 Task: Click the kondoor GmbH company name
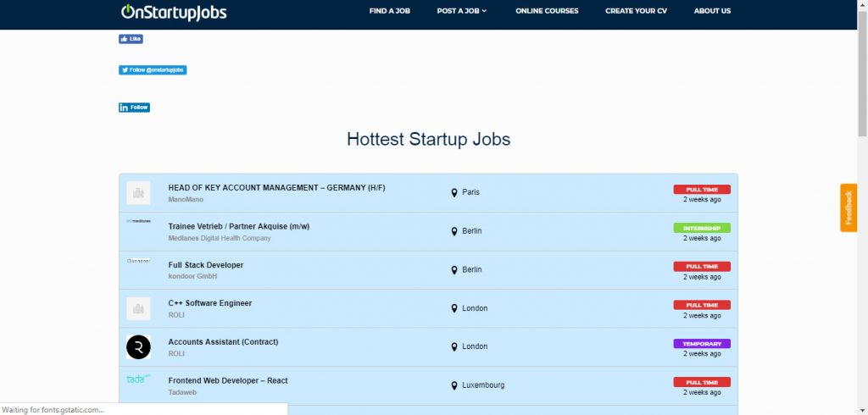pos(192,276)
